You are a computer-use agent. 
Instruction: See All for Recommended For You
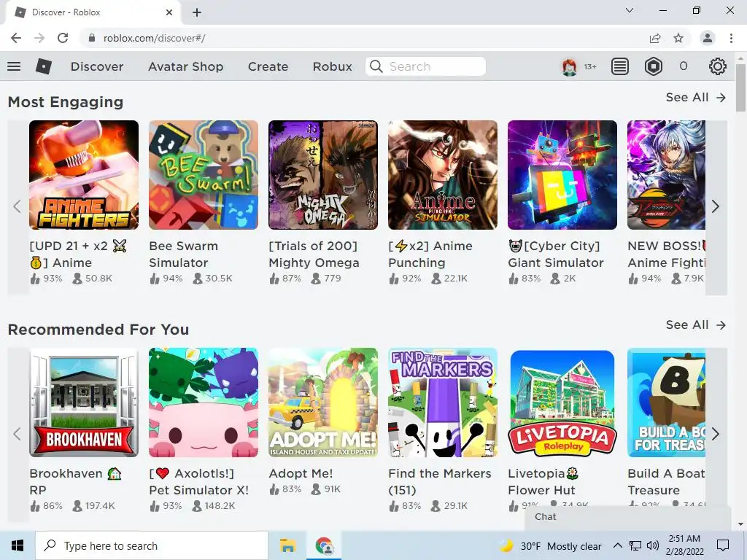(x=695, y=324)
